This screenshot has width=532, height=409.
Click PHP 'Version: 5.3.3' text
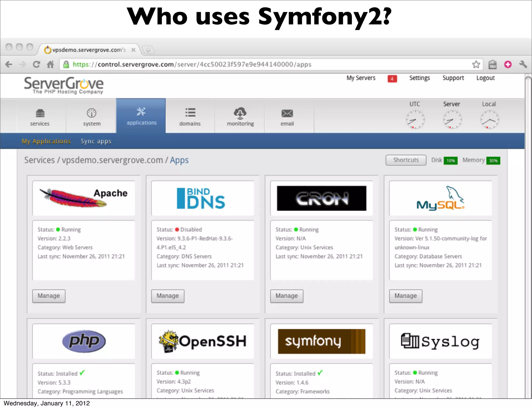(54, 383)
